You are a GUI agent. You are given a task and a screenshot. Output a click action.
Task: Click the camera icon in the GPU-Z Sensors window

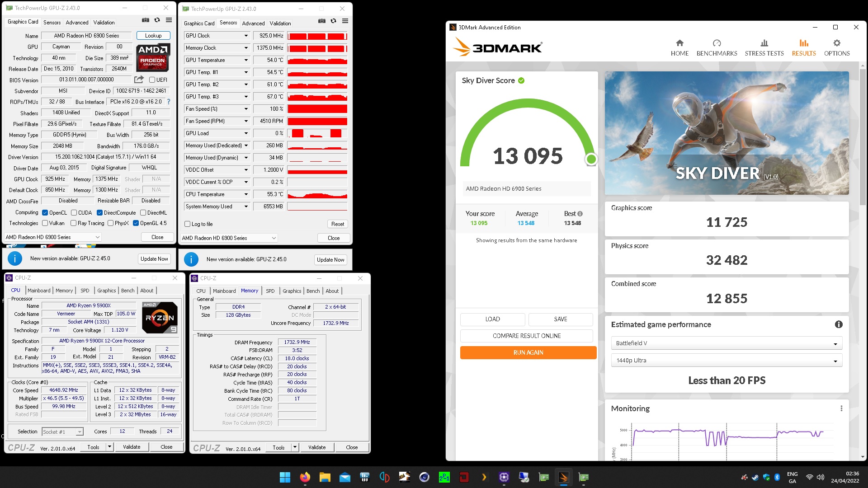(x=321, y=21)
